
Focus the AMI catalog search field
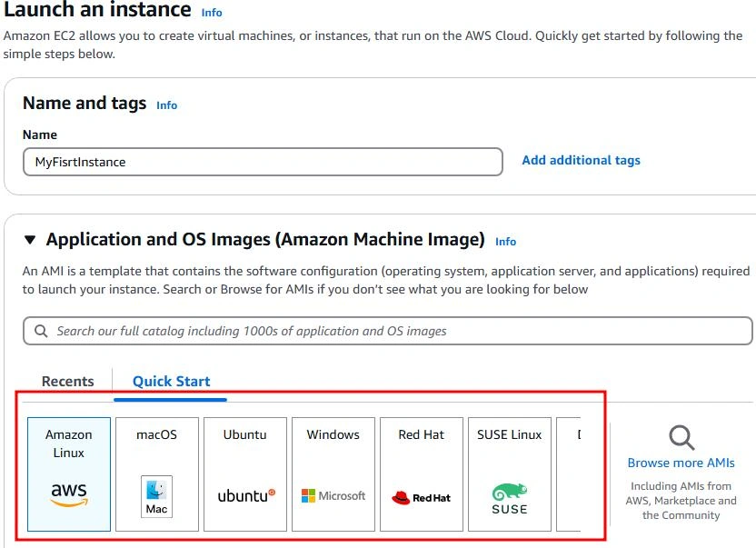point(388,331)
